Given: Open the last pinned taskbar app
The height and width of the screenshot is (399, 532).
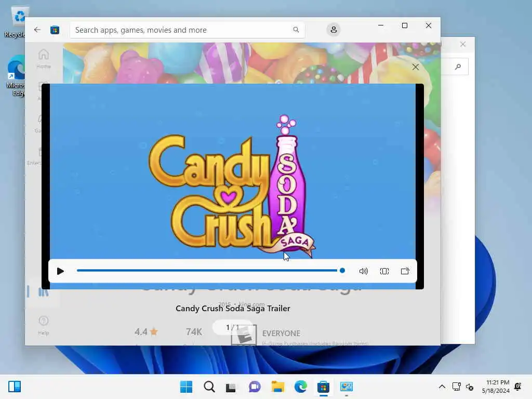Looking at the screenshot, I should 347,387.
